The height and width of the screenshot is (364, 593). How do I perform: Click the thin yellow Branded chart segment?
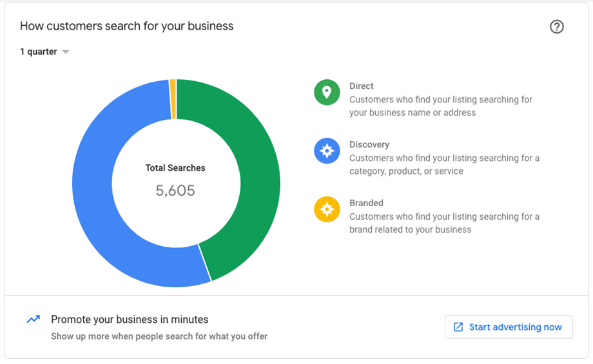pos(173,99)
